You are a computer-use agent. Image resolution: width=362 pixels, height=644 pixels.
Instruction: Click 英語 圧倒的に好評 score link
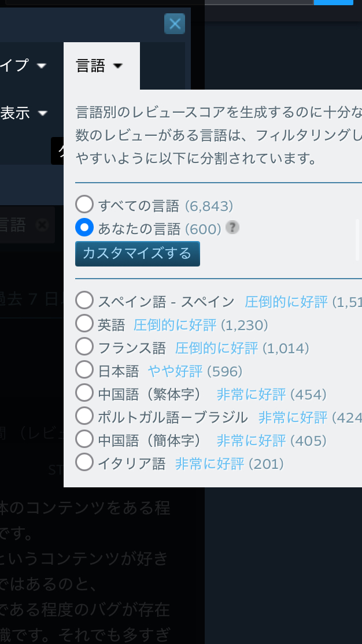tap(175, 325)
